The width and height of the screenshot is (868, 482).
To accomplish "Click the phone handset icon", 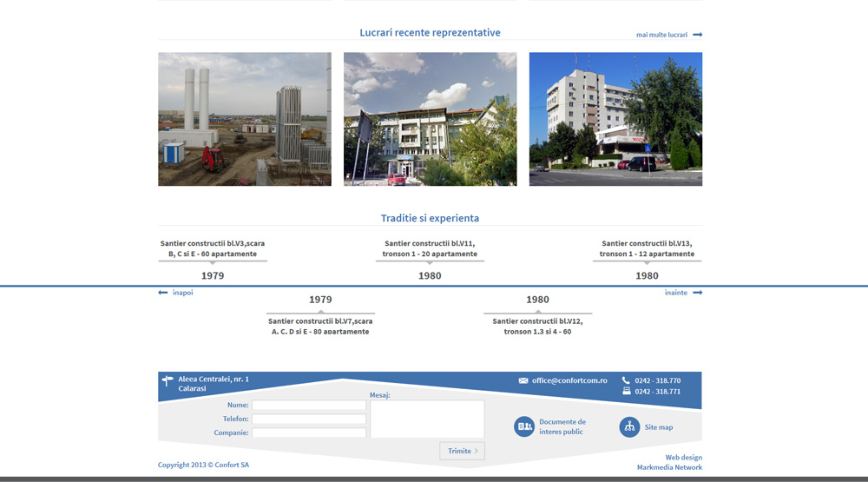I will coord(626,380).
